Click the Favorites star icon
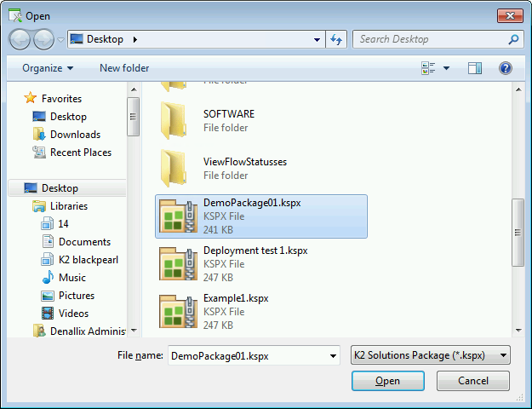Screen dimensions: 532x409 click(x=30, y=98)
